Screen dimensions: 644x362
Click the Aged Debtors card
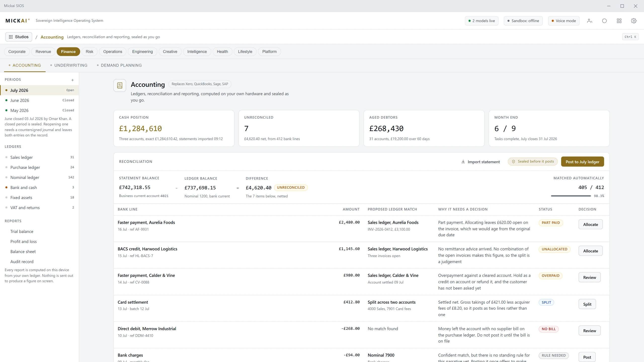(x=424, y=128)
